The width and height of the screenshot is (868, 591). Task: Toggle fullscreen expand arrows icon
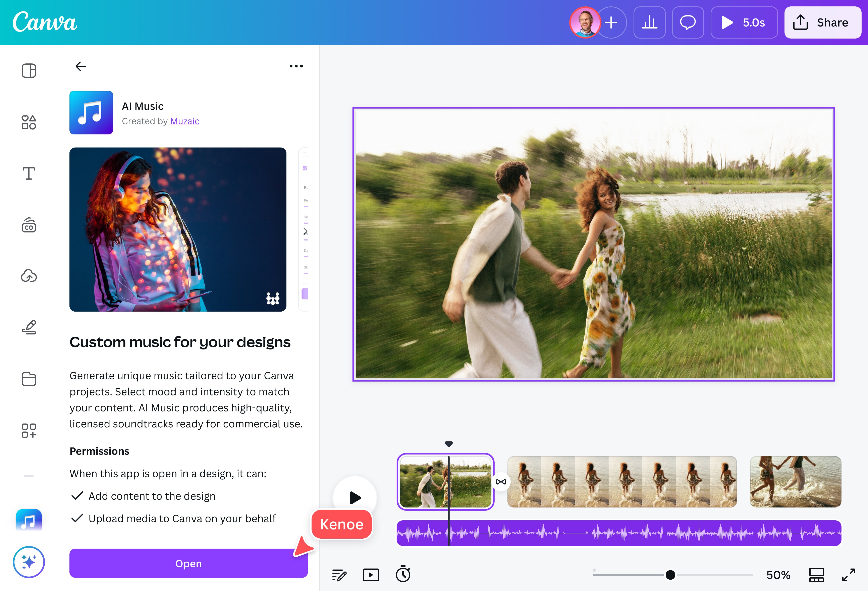click(x=849, y=575)
